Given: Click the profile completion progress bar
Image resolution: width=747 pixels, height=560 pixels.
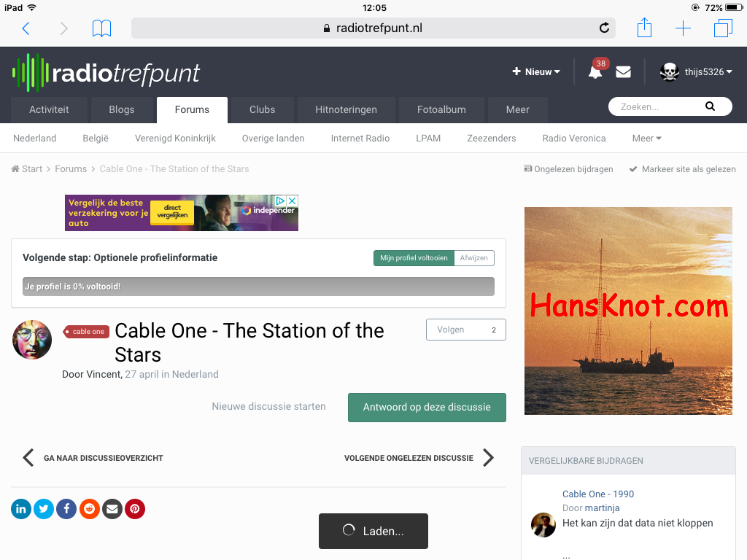Looking at the screenshot, I should [258, 287].
